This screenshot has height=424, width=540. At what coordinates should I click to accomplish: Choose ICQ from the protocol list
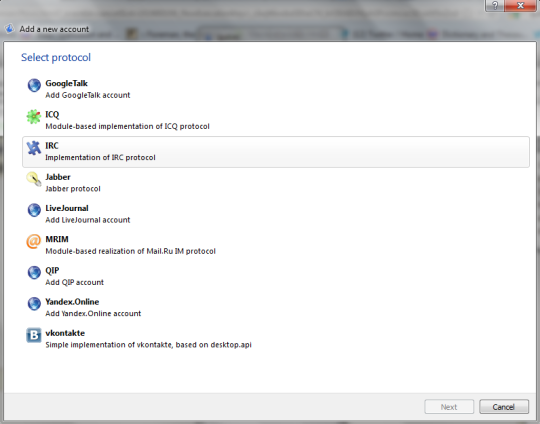(x=276, y=121)
